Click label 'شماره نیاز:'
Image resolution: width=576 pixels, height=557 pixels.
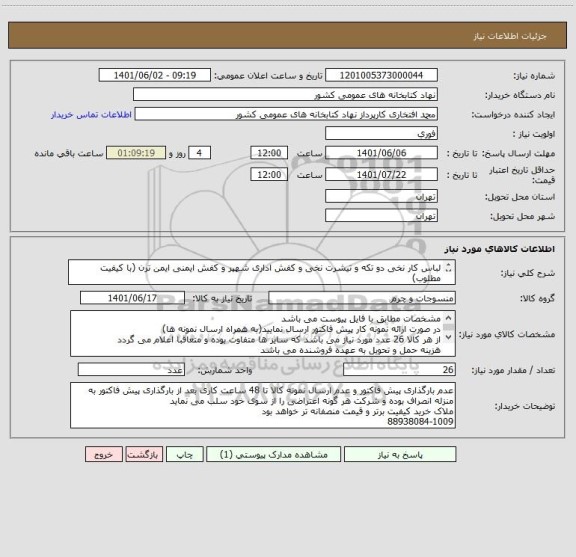[x=534, y=76]
